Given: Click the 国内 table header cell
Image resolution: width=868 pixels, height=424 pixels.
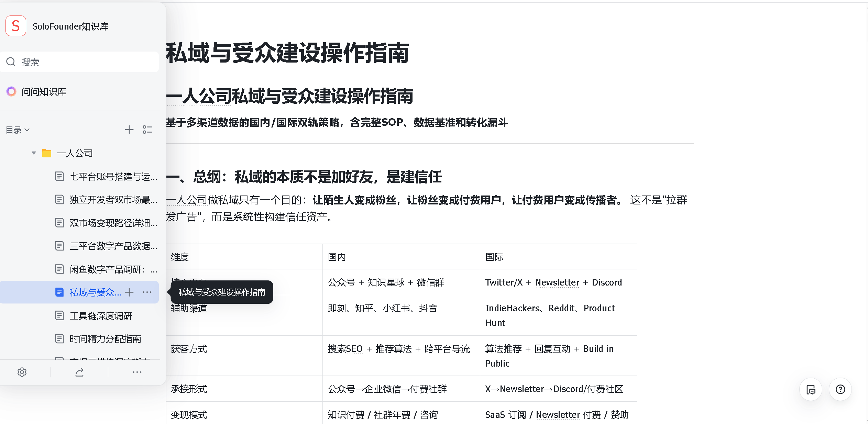Looking at the screenshot, I should point(401,257).
